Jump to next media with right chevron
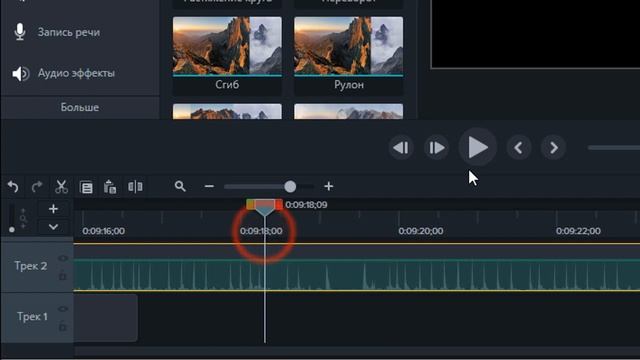This screenshot has height=360, width=640. click(x=553, y=148)
